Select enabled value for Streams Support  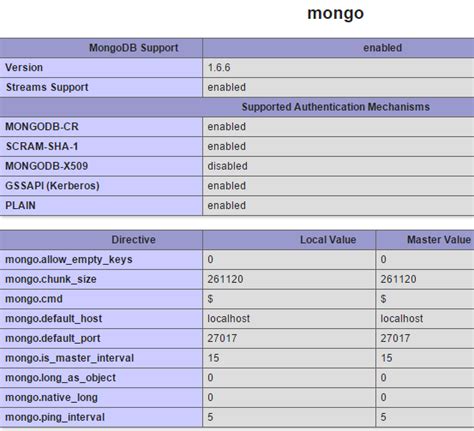point(227,87)
